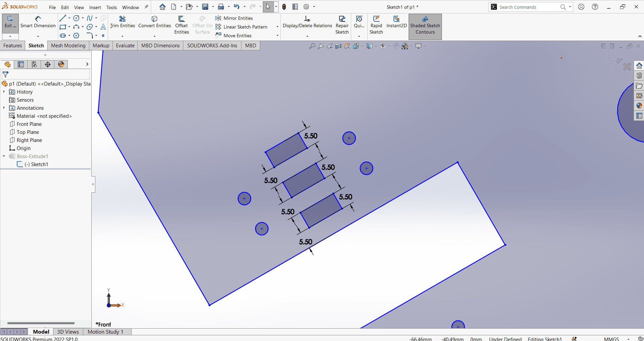The height and width of the screenshot is (341, 644).
Task: Open the PropertyManager tab
Action: coord(21,64)
